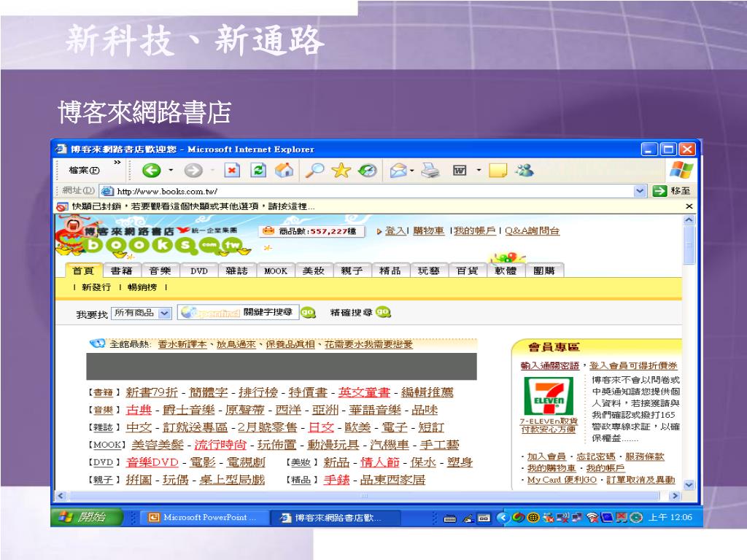
Task: Open Favorites star icon
Action: coord(341,170)
